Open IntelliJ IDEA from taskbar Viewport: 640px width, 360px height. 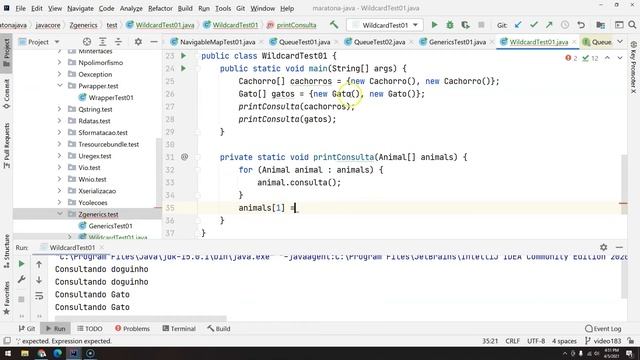[74, 353]
